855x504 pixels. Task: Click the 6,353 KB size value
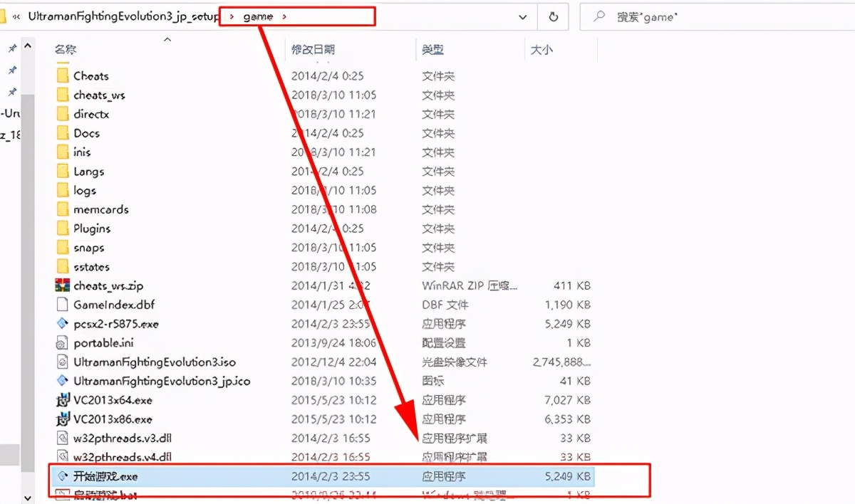click(567, 419)
